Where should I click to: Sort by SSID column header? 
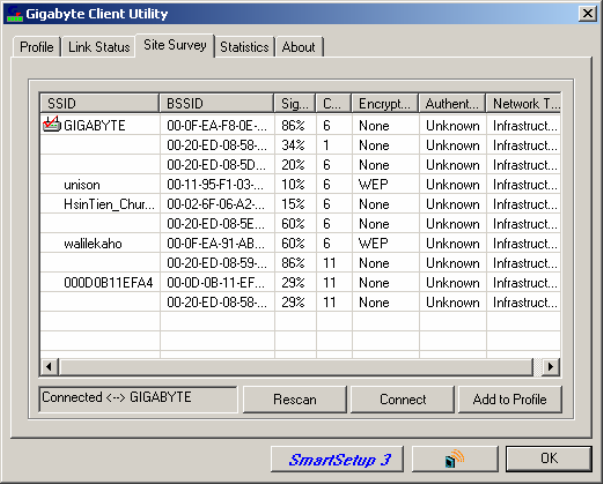99,103
